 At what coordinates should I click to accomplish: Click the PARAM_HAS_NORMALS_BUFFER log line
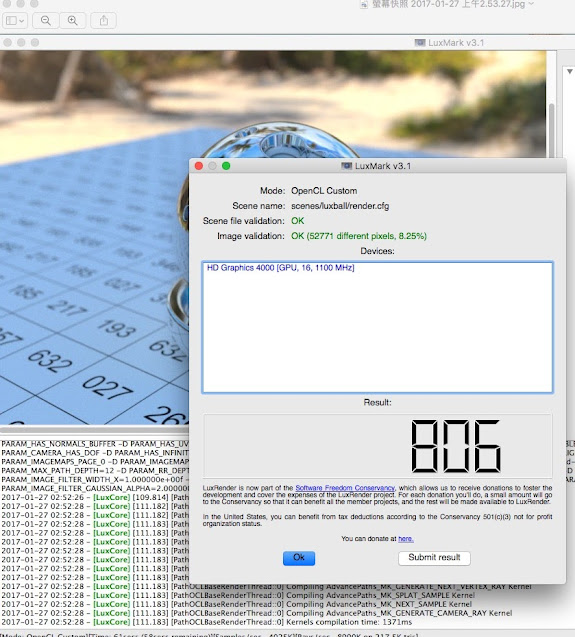pos(95,444)
